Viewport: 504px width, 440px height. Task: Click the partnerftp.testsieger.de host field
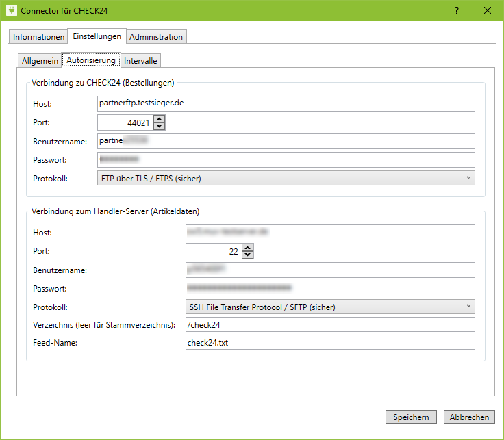coord(286,103)
